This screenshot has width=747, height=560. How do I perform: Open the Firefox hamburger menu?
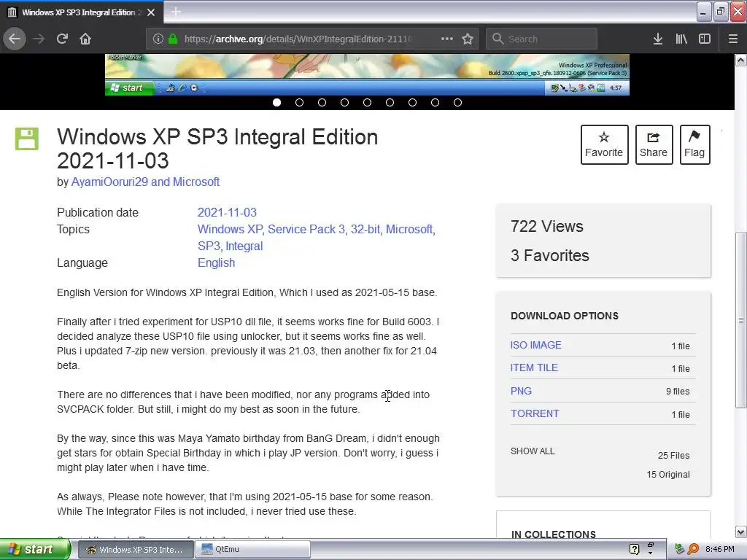(x=732, y=39)
